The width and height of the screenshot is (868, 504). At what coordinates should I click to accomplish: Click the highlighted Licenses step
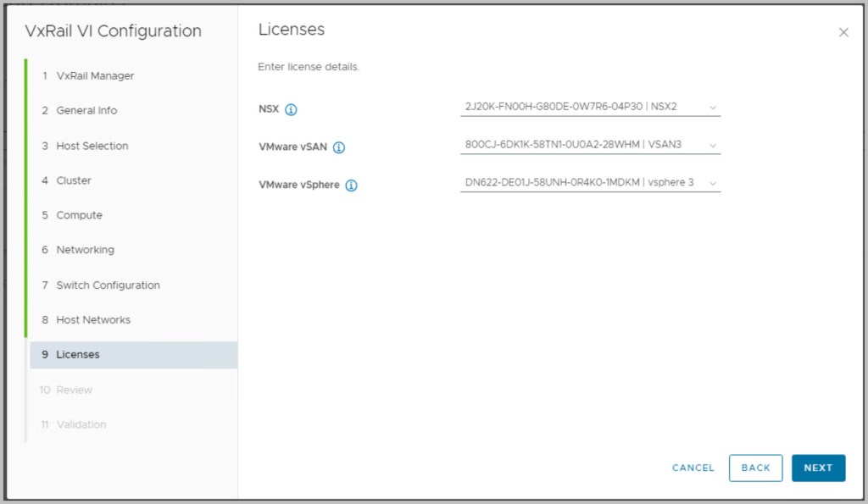click(78, 355)
